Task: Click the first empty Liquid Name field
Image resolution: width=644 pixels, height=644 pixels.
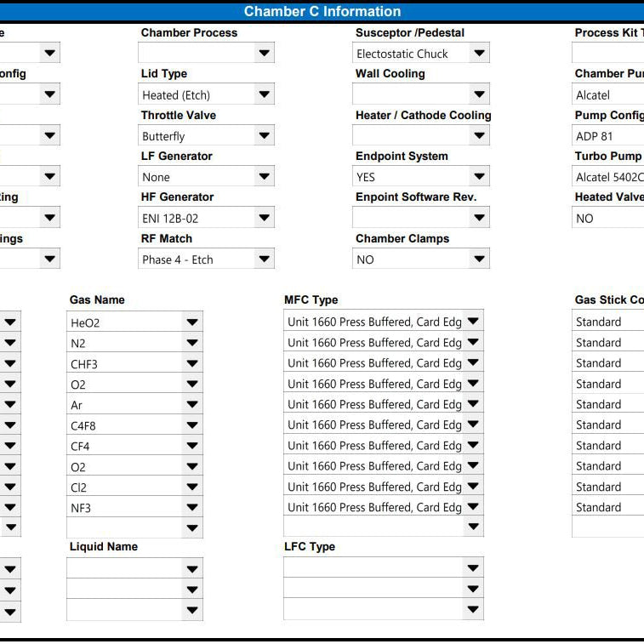Action: coord(134,569)
